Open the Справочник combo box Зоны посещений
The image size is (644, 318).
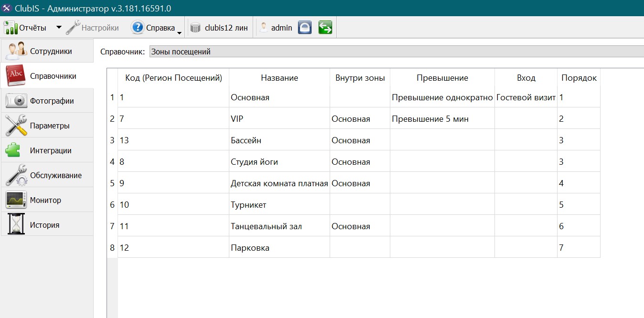[397, 52]
